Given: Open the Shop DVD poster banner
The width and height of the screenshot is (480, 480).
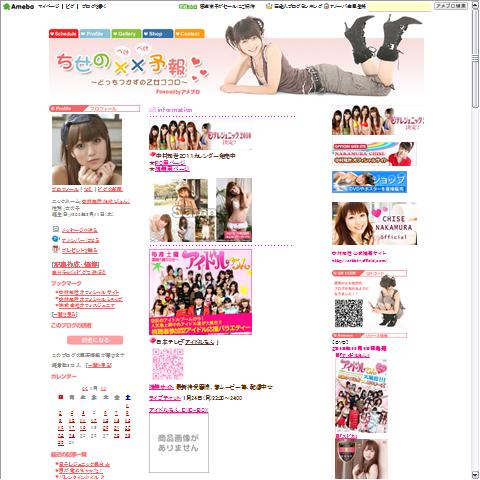Looking at the screenshot, I should [369, 182].
